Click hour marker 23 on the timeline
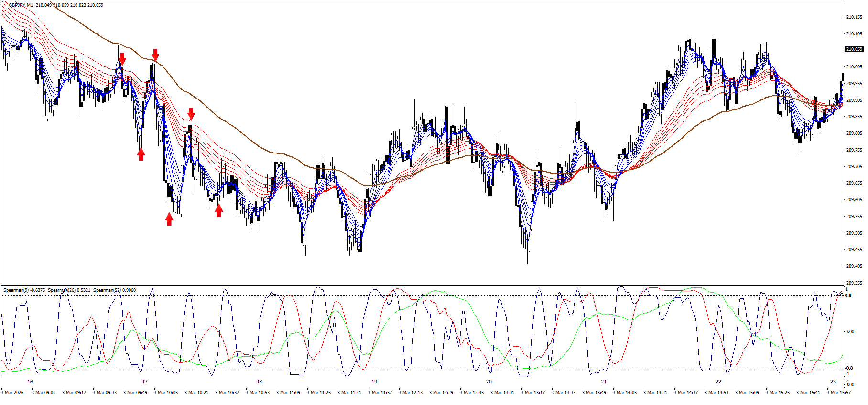This screenshot has width=868, height=405. coord(833,382)
